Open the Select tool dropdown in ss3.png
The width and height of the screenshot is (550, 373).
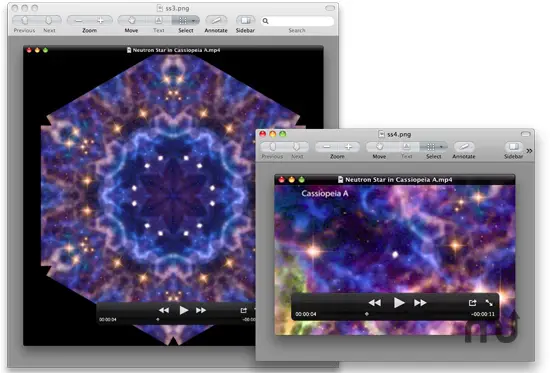click(x=193, y=21)
